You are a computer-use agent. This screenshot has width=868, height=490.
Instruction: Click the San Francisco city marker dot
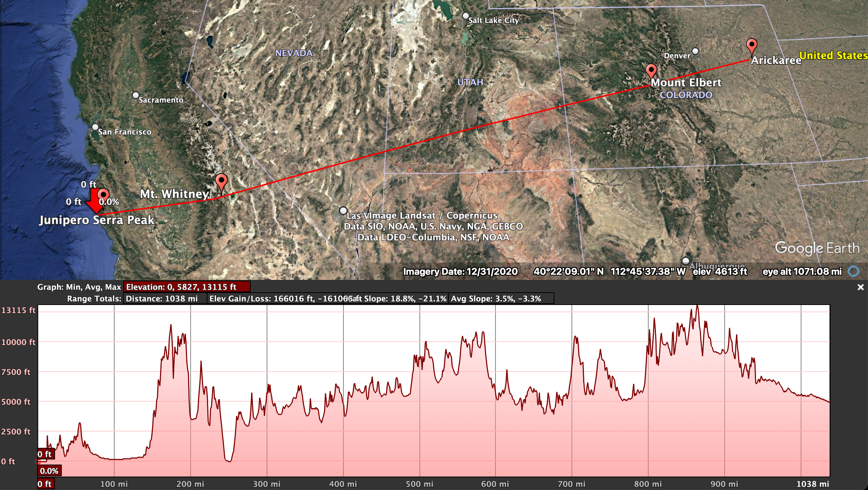[95, 127]
